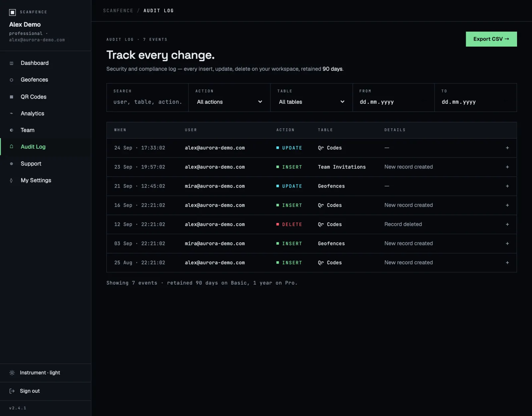The height and width of the screenshot is (416, 532).
Task: Click New record created in 25 Aug row
Action: 409,263
